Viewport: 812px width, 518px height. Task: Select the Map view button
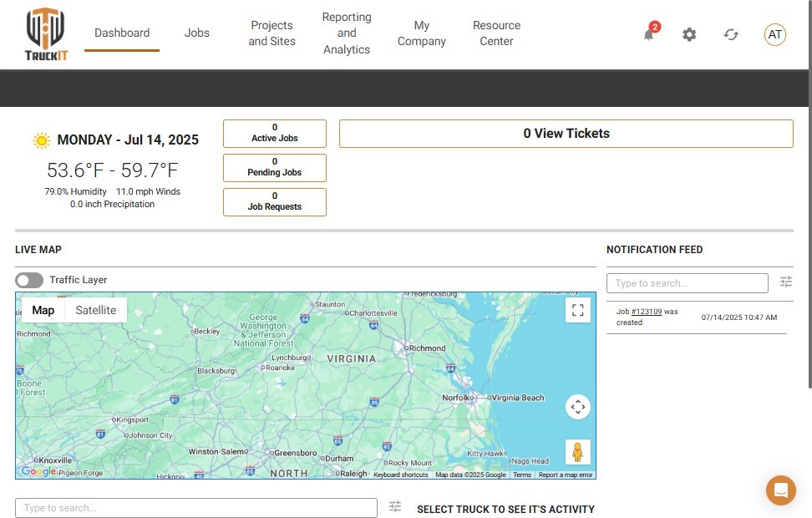pos(43,310)
